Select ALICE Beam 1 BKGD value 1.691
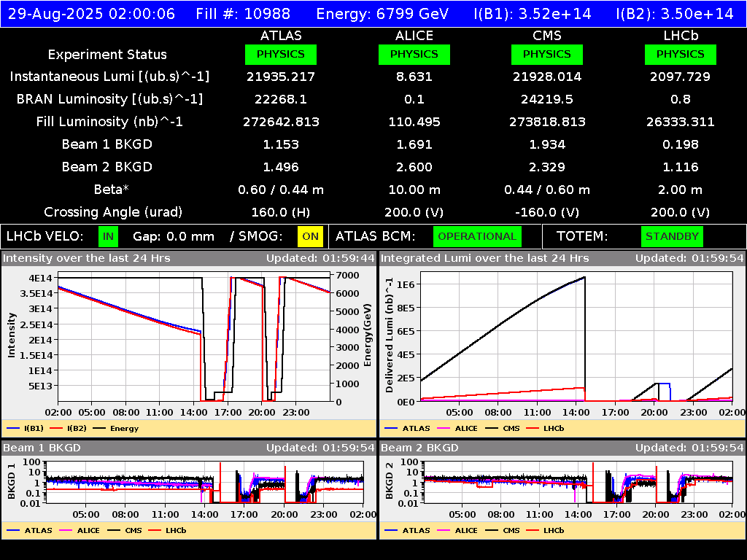This screenshot has height=560, width=747. [414, 144]
